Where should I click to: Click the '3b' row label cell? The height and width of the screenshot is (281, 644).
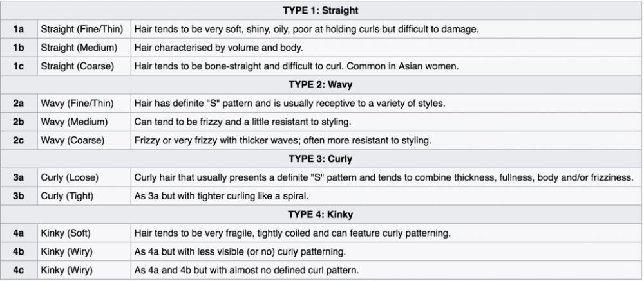click(x=19, y=196)
